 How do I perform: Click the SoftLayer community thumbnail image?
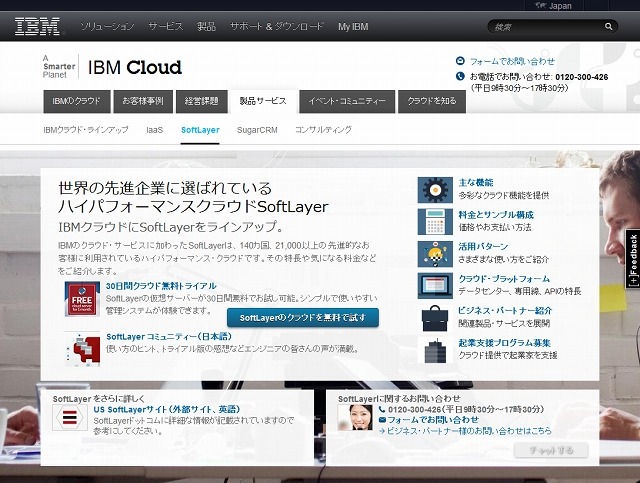point(82,349)
